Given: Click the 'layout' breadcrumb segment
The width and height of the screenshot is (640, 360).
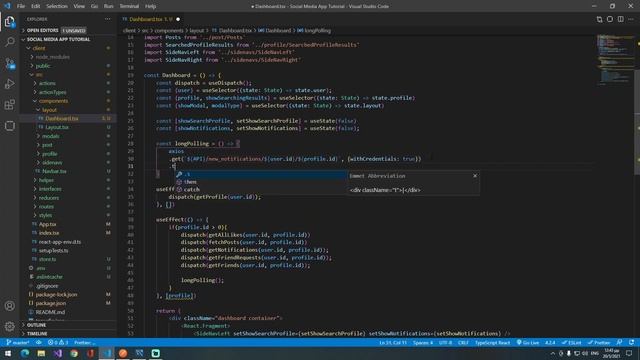Looking at the screenshot, I should coord(197,31).
